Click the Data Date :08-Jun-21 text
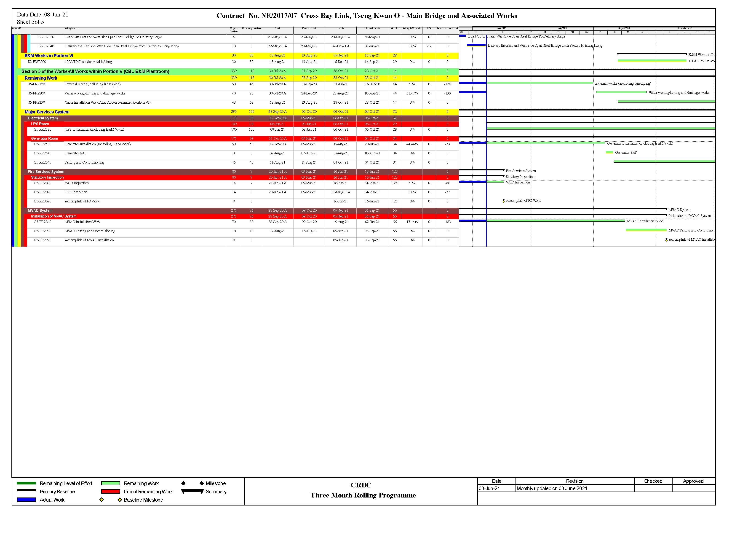756x535 pixels. pyautogui.click(x=43, y=14)
